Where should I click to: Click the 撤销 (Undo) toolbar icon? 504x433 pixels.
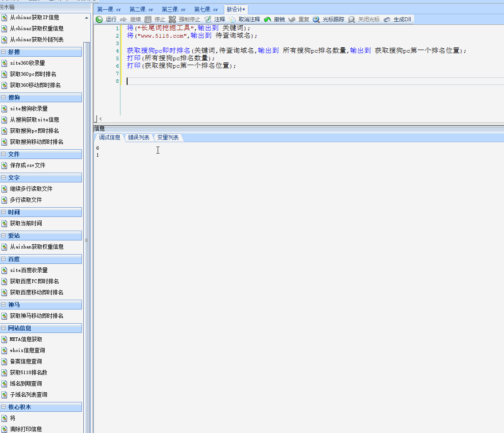click(268, 19)
